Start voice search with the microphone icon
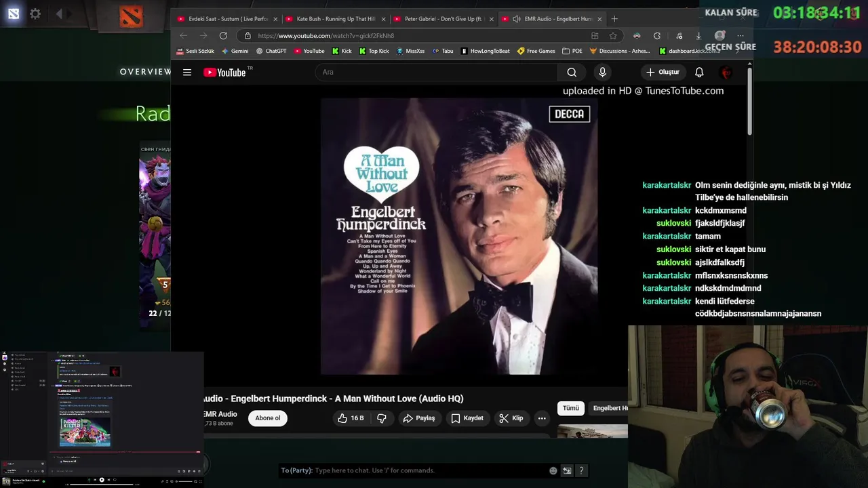The width and height of the screenshot is (868, 488). [602, 73]
